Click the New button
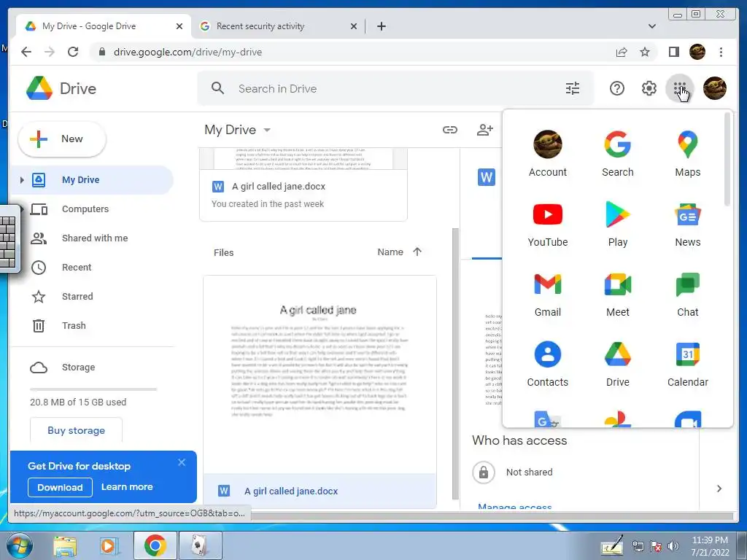 62,139
